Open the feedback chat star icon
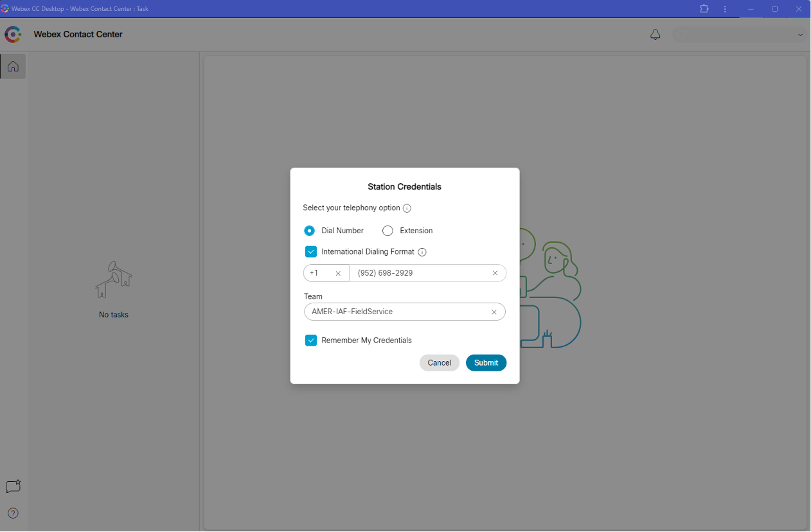Screen dimensions: 811x532 [13, 486]
